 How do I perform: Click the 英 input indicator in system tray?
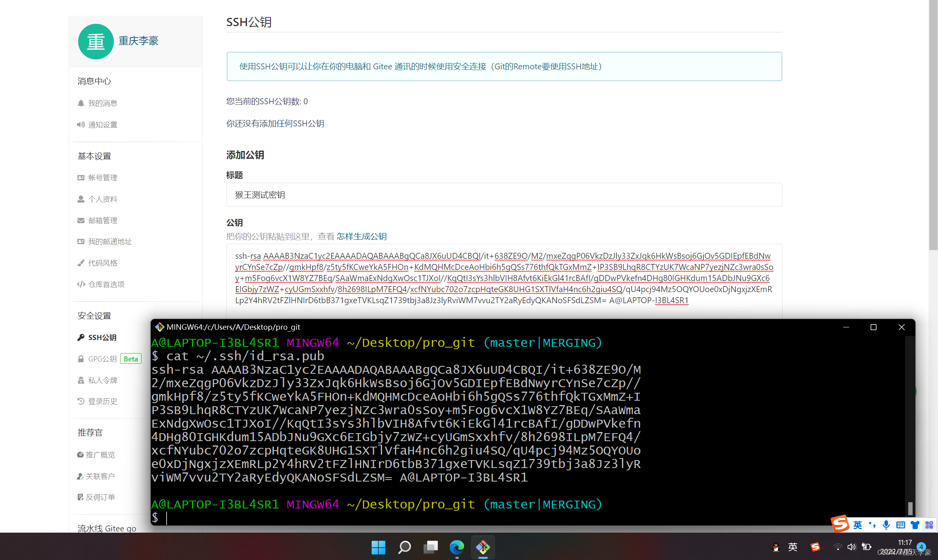pos(793,547)
